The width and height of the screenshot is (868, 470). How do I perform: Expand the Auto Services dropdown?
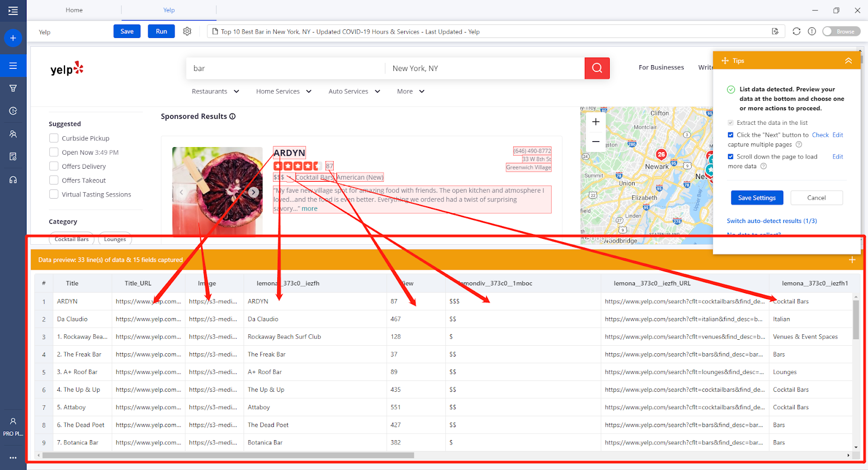click(354, 91)
